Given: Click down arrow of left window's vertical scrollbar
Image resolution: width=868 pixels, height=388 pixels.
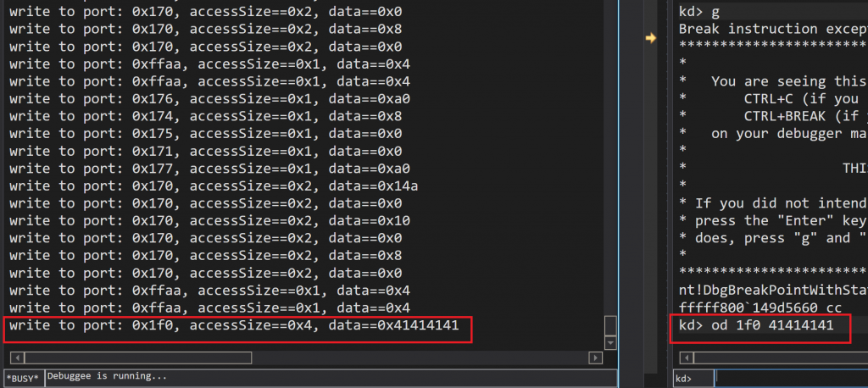Looking at the screenshot, I should click(x=610, y=343).
